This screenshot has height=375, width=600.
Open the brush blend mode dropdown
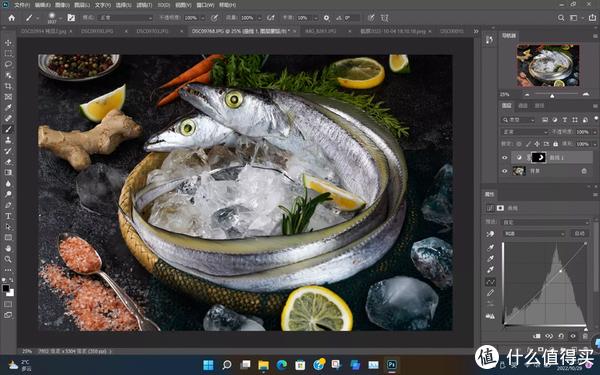(x=125, y=18)
